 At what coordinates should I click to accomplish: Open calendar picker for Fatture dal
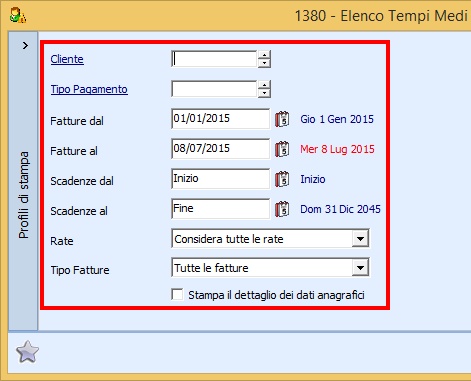pos(282,119)
